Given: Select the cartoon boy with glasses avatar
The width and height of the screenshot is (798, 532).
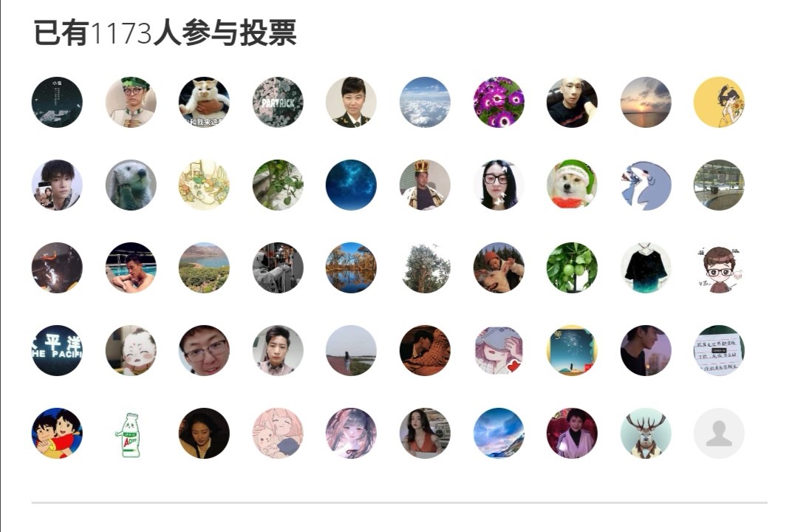Looking at the screenshot, I should tap(719, 267).
